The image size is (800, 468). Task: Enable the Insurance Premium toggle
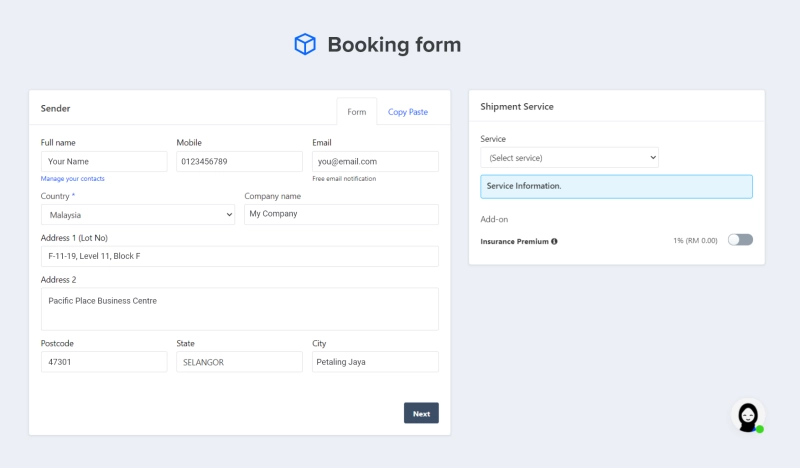tap(740, 240)
